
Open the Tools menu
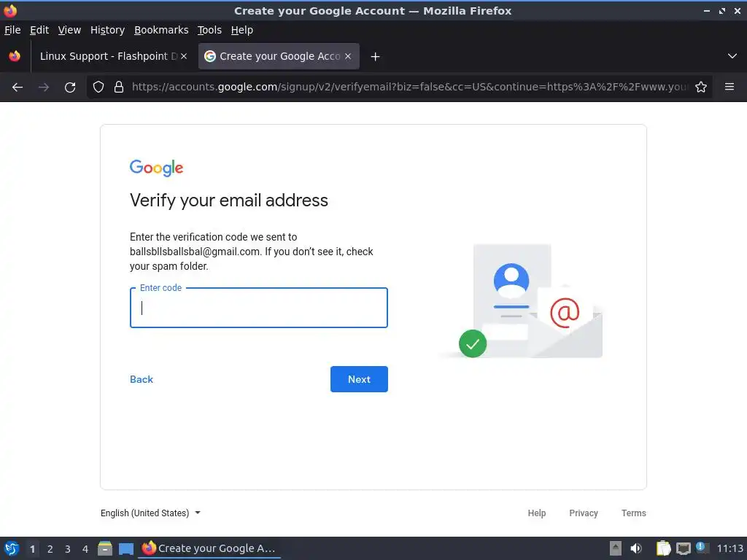click(x=209, y=30)
